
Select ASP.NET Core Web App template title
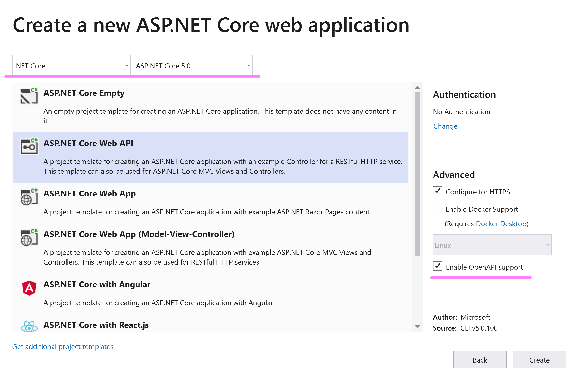tap(89, 193)
